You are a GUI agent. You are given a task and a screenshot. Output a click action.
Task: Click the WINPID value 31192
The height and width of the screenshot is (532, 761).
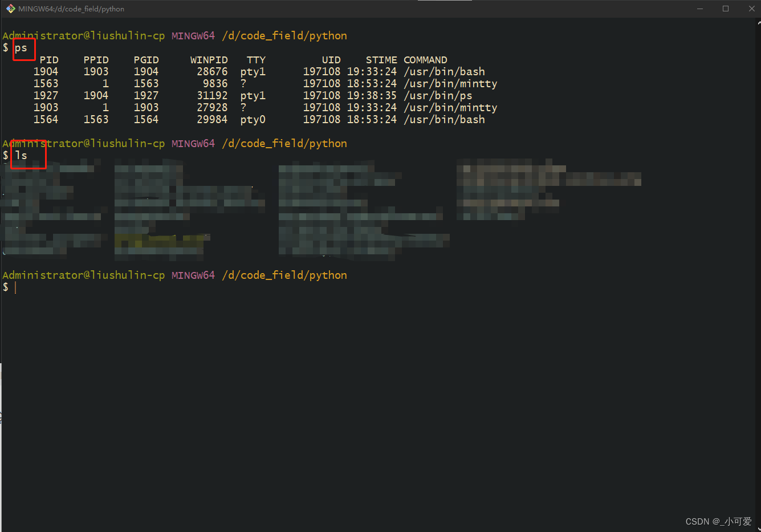click(212, 95)
